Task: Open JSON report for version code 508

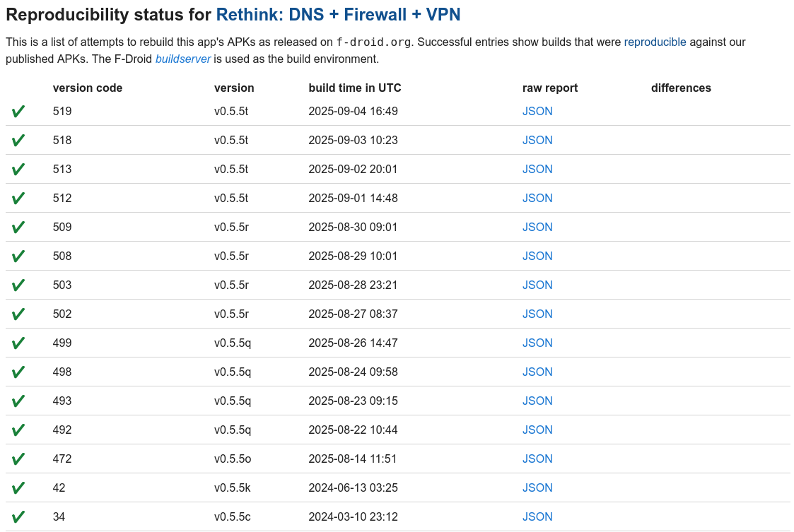Action: (537, 256)
